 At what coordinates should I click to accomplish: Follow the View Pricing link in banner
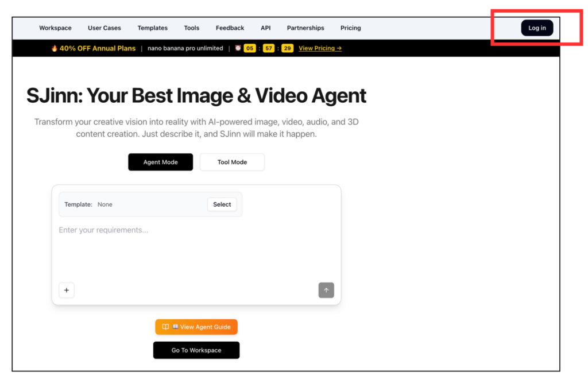[320, 48]
